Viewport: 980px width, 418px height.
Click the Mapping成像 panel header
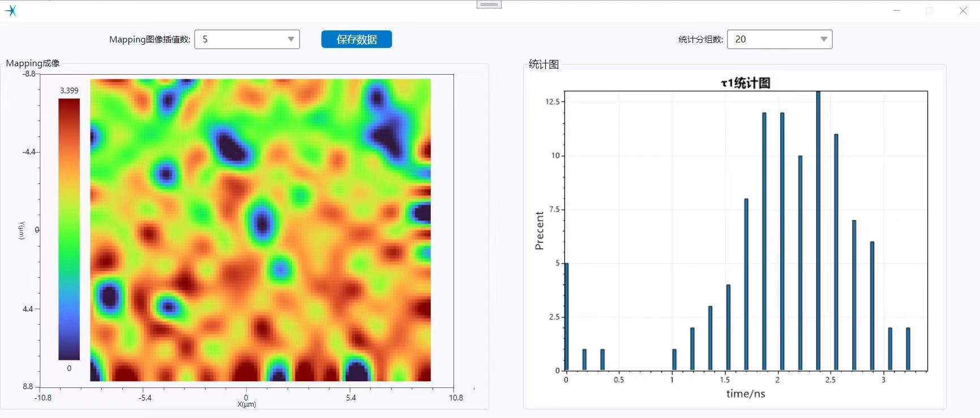(x=33, y=63)
